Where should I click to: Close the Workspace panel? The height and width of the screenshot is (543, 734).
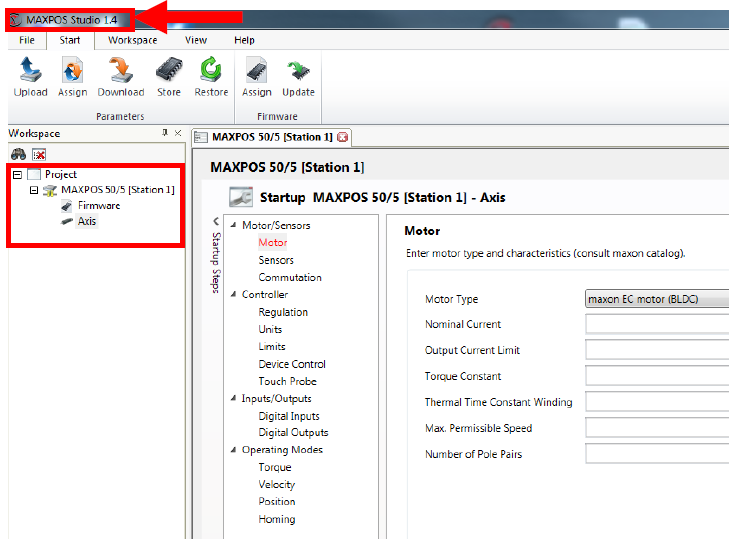point(178,133)
